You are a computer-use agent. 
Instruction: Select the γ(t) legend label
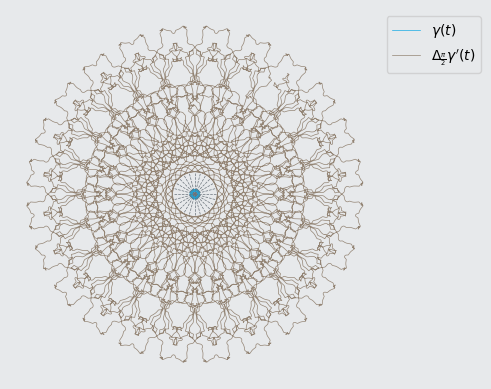444,30
